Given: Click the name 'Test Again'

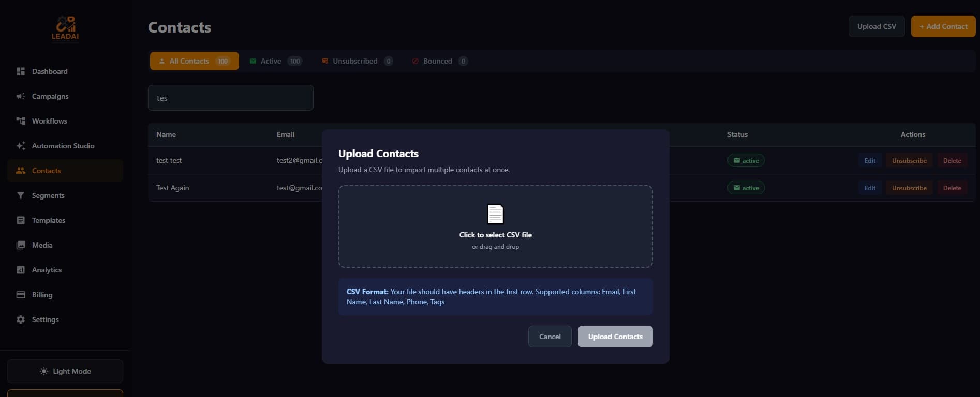Looking at the screenshot, I should pyautogui.click(x=172, y=188).
